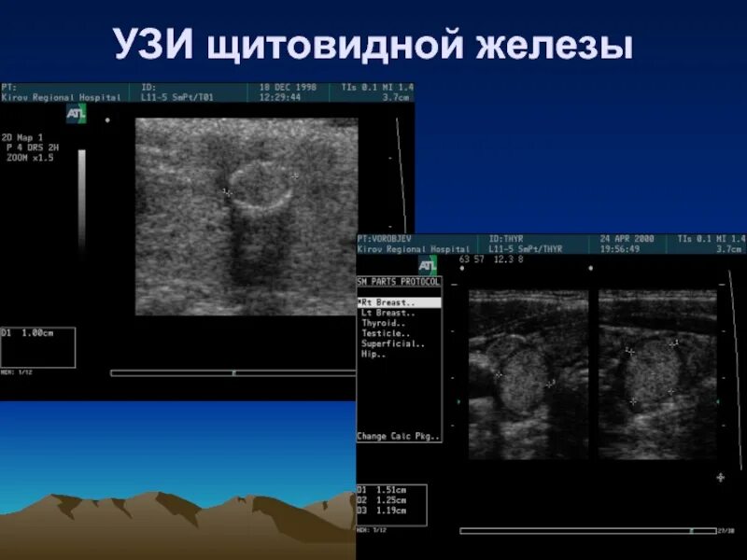Click Kirov Regional Hospital in the 1998 scan header
Image resolution: width=747 pixels, height=560 pixels.
tap(62, 97)
